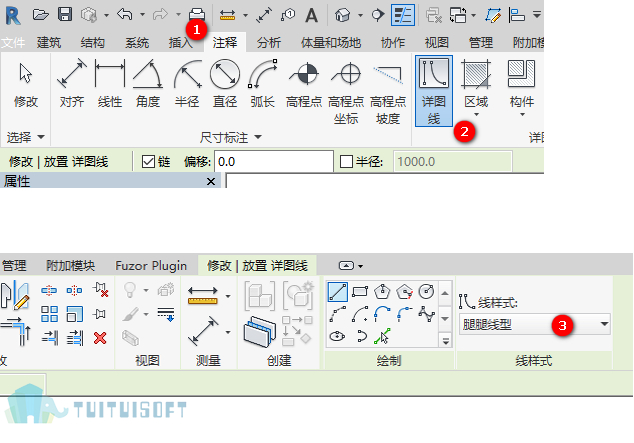
Task: Open the 视图 ribbon tab
Action: click(x=437, y=42)
